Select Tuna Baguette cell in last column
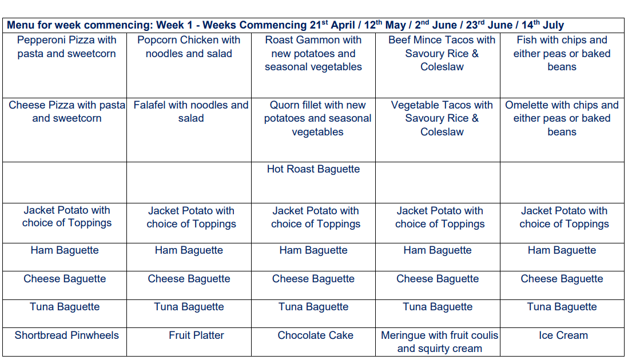 (x=562, y=314)
